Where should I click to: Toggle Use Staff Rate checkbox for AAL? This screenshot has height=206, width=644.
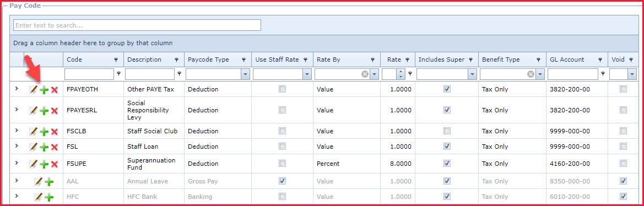point(282,181)
